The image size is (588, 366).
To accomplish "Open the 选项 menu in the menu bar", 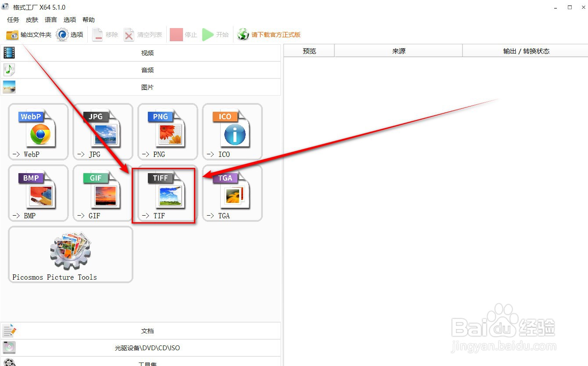I will tap(70, 20).
